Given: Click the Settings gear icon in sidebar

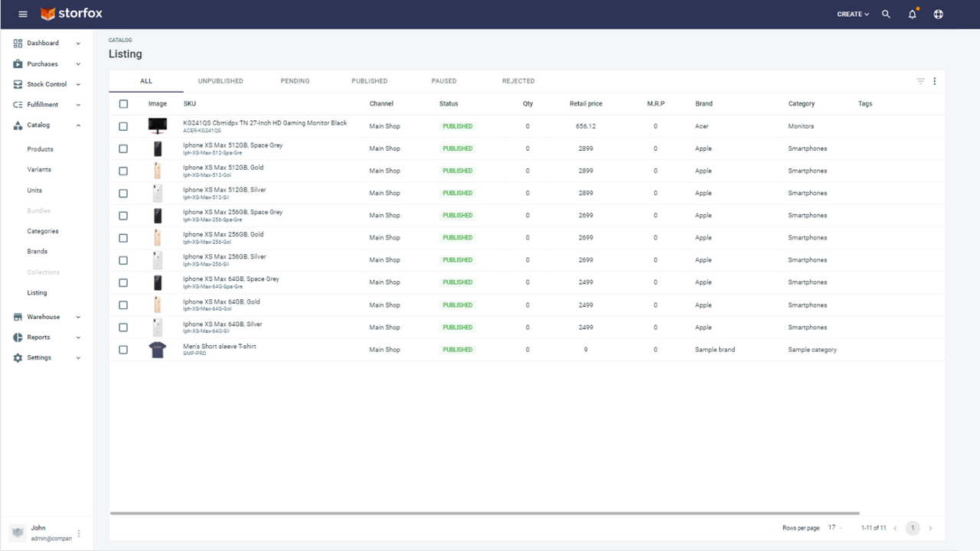Looking at the screenshot, I should click(18, 357).
